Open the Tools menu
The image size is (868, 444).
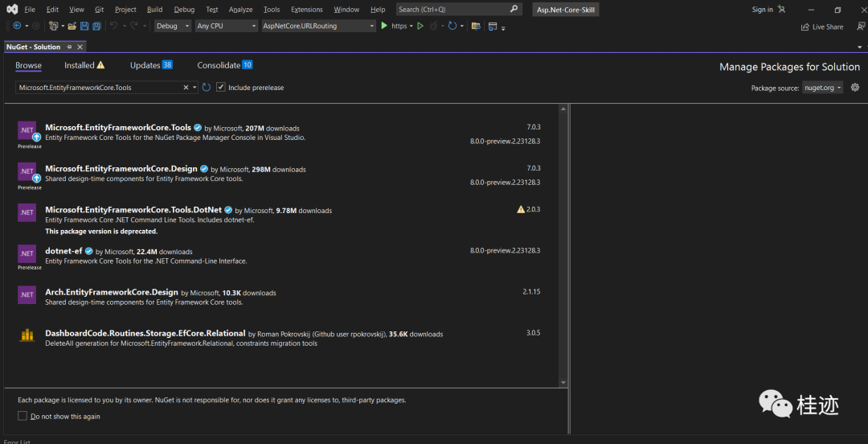pos(272,10)
